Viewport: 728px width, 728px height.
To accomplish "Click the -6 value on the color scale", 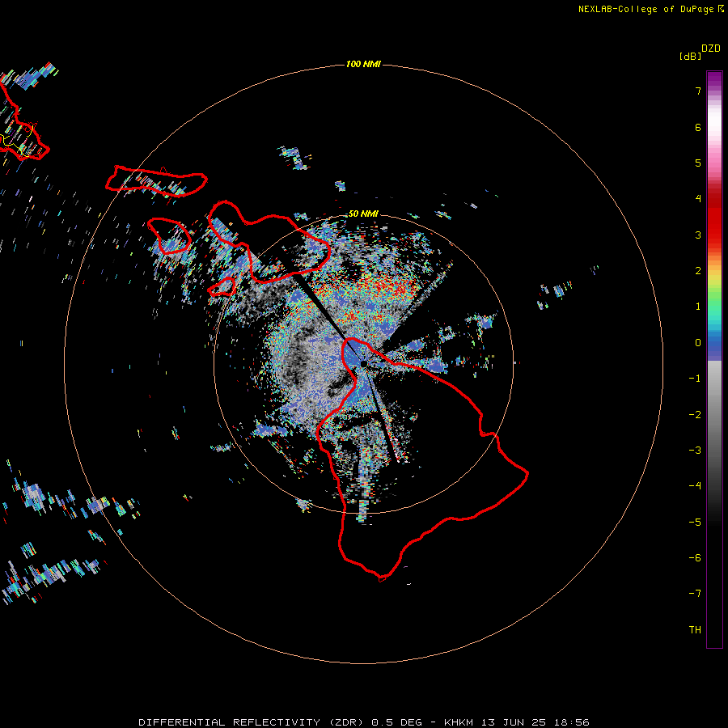I will coord(695,558).
